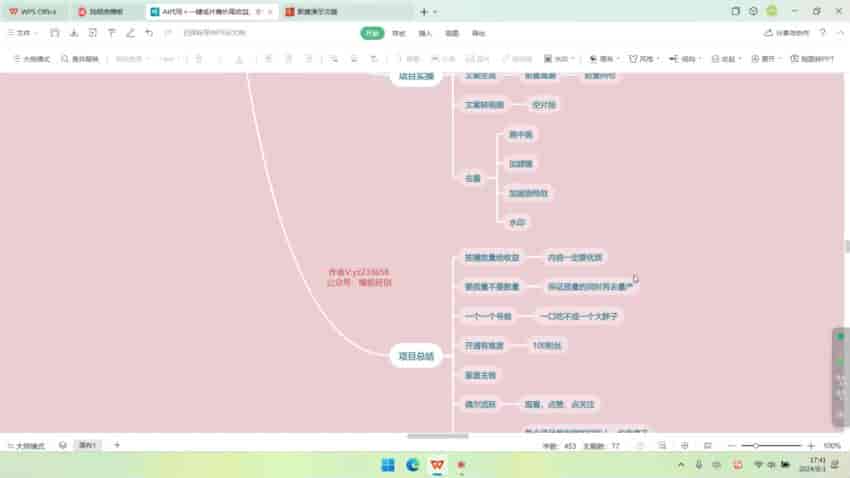Open the paint bucket style dropdown
The image size is (850, 478).
[x=604, y=59]
